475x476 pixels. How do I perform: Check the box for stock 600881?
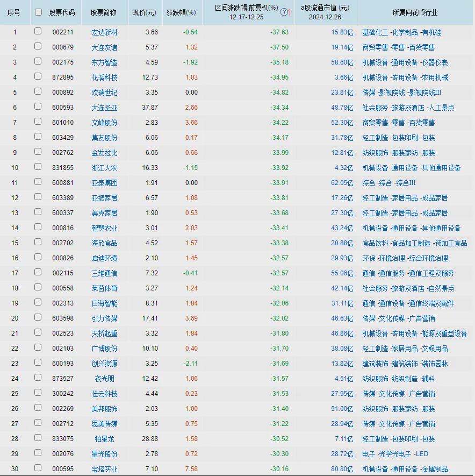click(x=38, y=182)
